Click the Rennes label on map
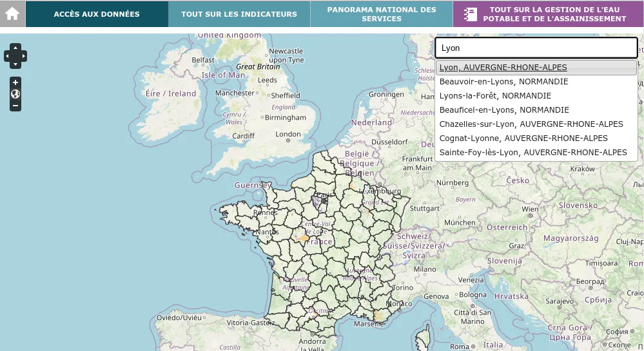The height and width of the screenshot is (351, 644). click(x=266, y=213)
